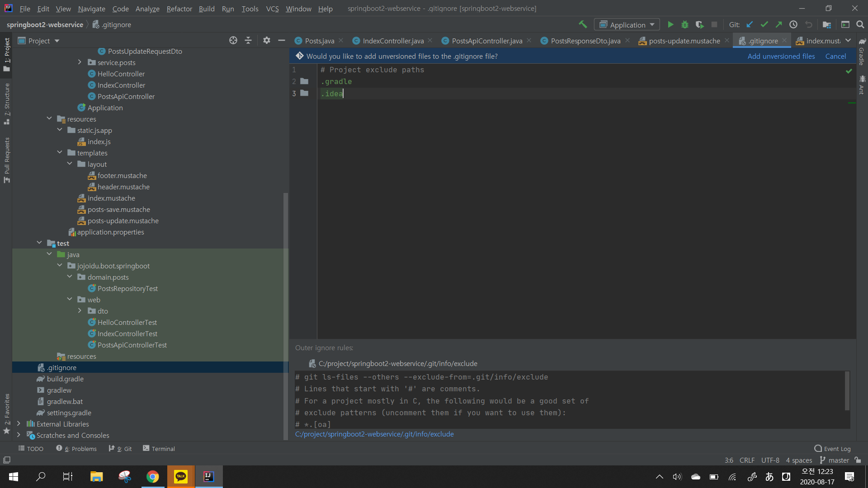Screen dimensions: 868x488
Task: Open the Project panel settings gear
Action: coord(267,41)
